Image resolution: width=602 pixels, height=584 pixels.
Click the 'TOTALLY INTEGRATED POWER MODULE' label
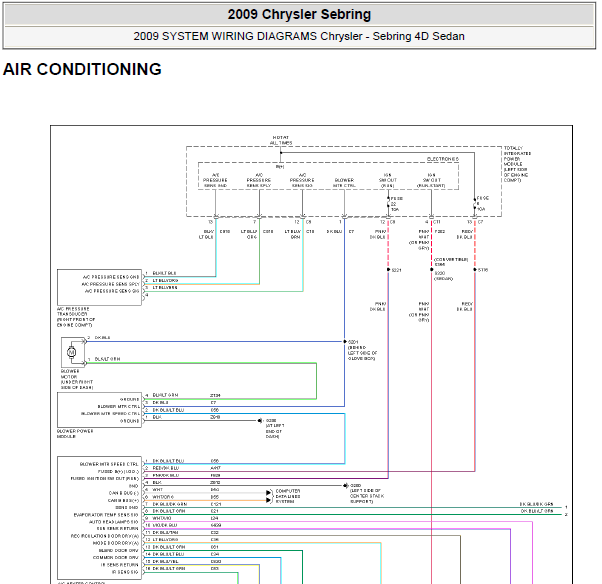coord(517,164)
